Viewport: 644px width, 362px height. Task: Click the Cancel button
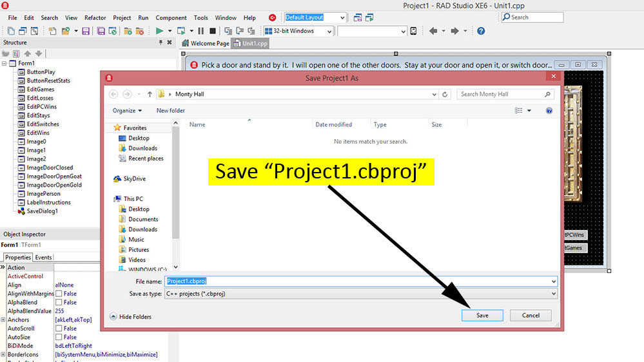pyautogui.click(x=531, y=315)
